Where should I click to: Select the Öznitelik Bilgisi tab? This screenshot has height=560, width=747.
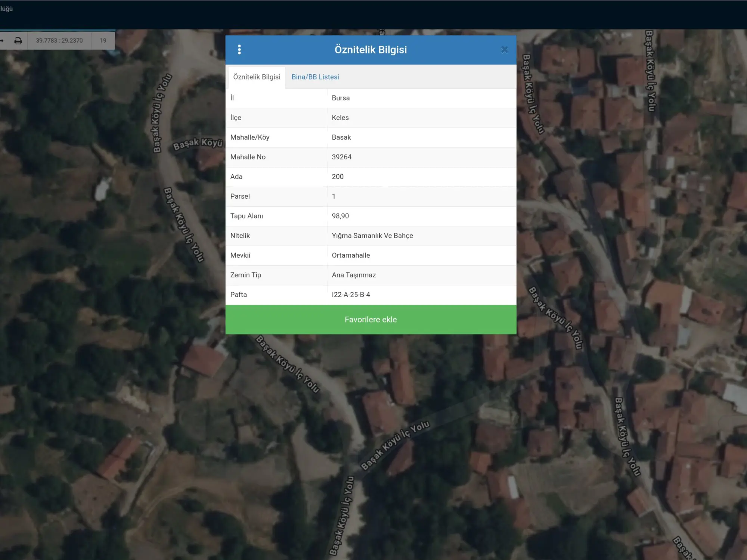pos(257,77)
